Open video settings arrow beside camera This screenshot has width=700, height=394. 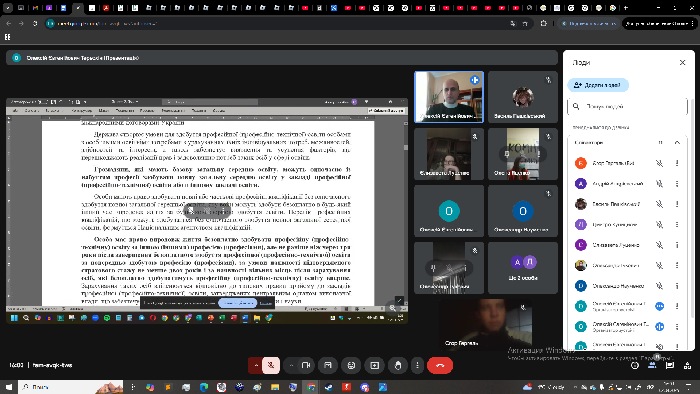[291, 365]
